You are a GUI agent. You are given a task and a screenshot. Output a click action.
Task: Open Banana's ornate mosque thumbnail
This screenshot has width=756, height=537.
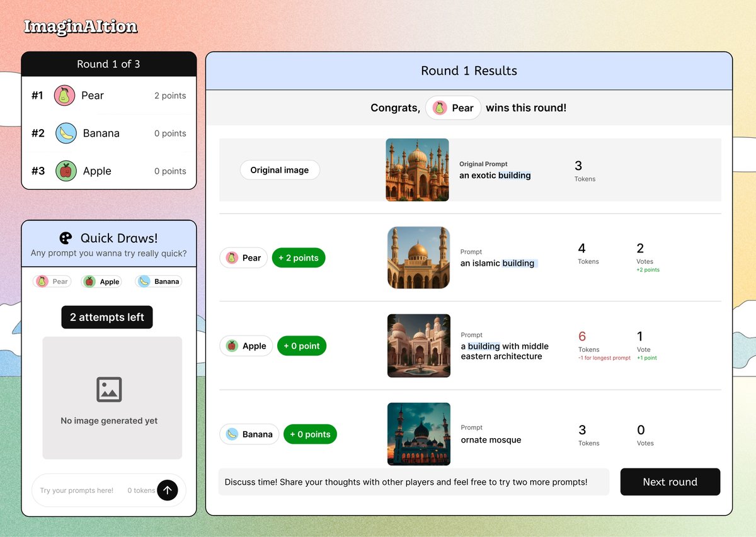click(x=418, y=434)
